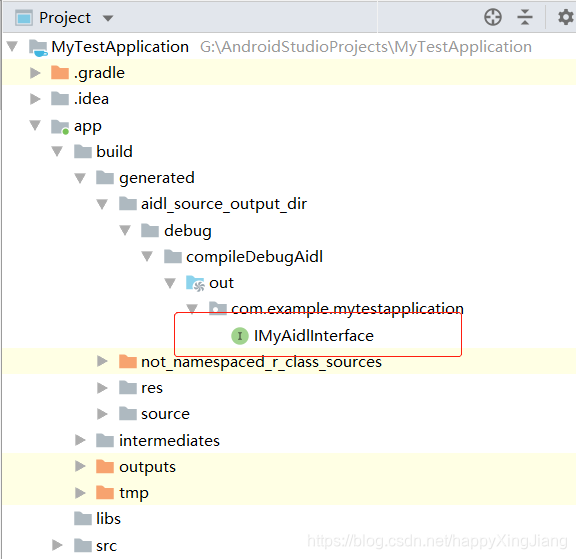Click the collapse all icon
Viewport: 576px width, 559px height.
click(x=525, y=17)
